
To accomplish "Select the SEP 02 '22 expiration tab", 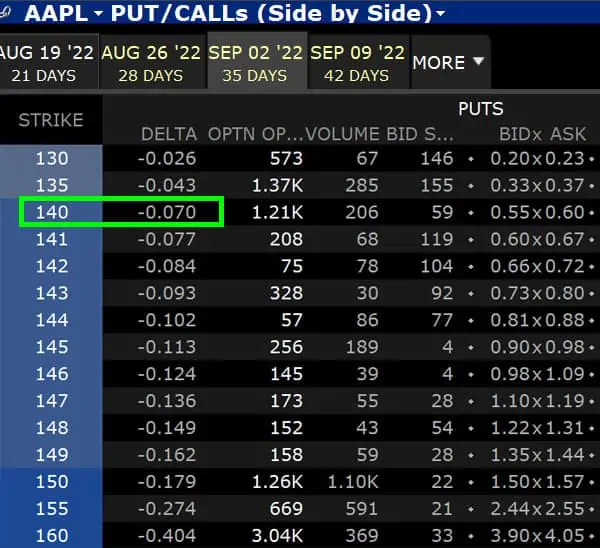I will (254, 62).
